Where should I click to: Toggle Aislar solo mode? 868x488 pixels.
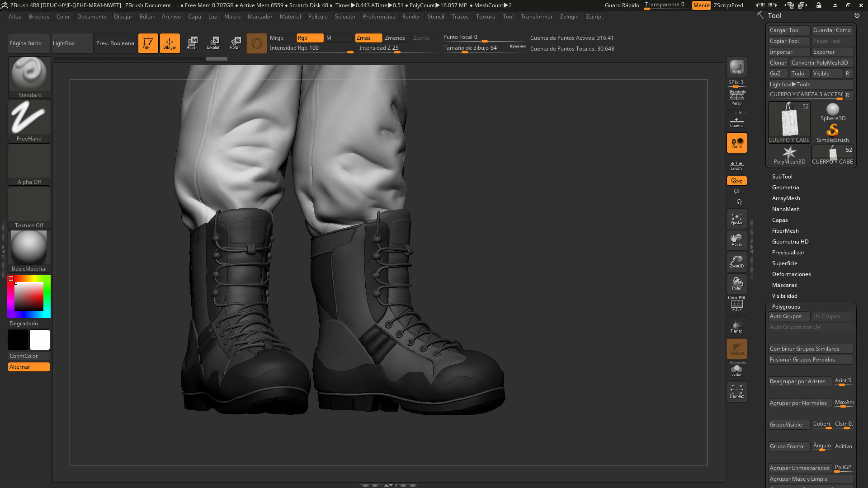pyautogui.click(x=736, y=370)
